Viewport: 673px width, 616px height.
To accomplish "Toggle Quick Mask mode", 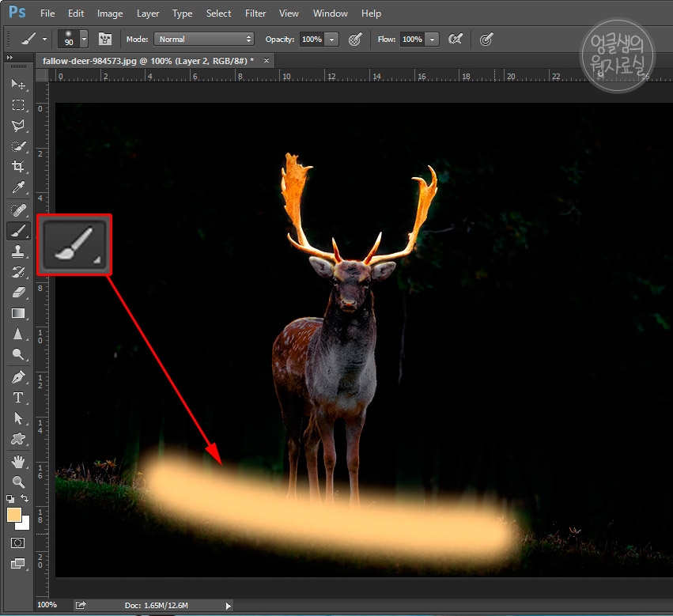I will click(17, 543).
